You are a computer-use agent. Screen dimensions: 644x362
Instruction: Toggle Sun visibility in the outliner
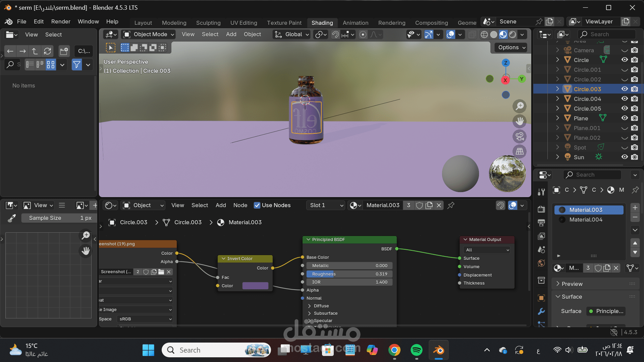point(624,157)
